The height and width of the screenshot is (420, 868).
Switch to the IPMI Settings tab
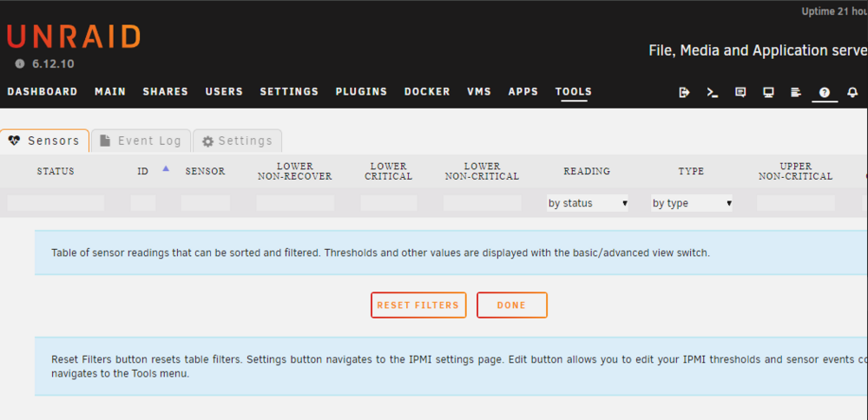tap(238, 141)
